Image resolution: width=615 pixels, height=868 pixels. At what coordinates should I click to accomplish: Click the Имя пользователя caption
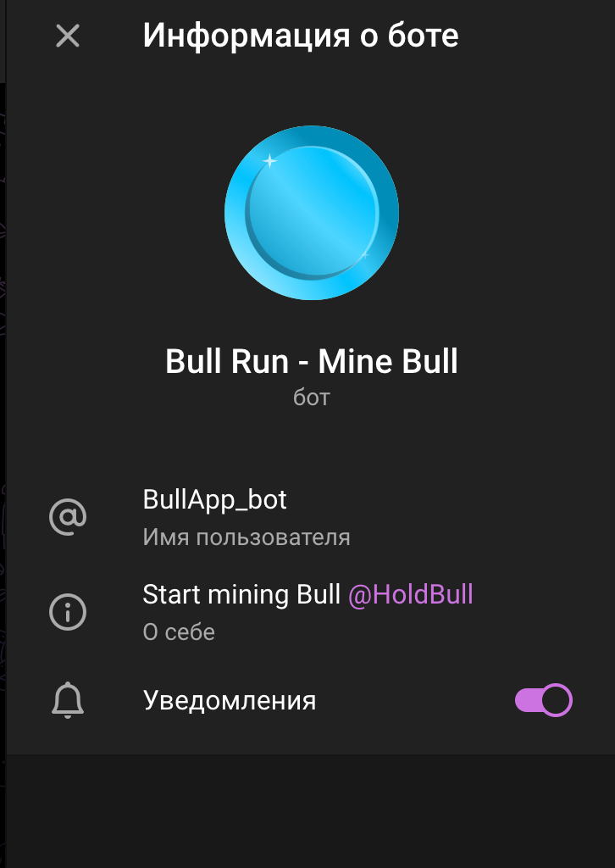(247, 537)
